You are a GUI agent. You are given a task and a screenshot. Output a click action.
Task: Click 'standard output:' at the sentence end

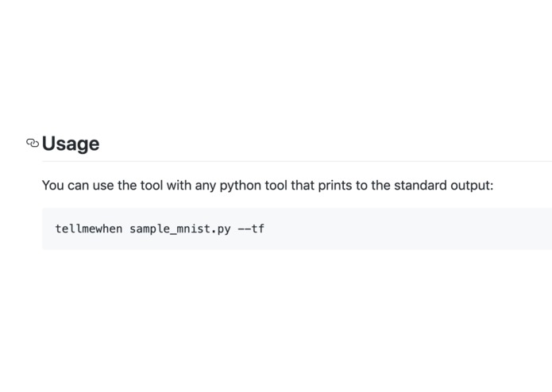click(x=443, y=186)
